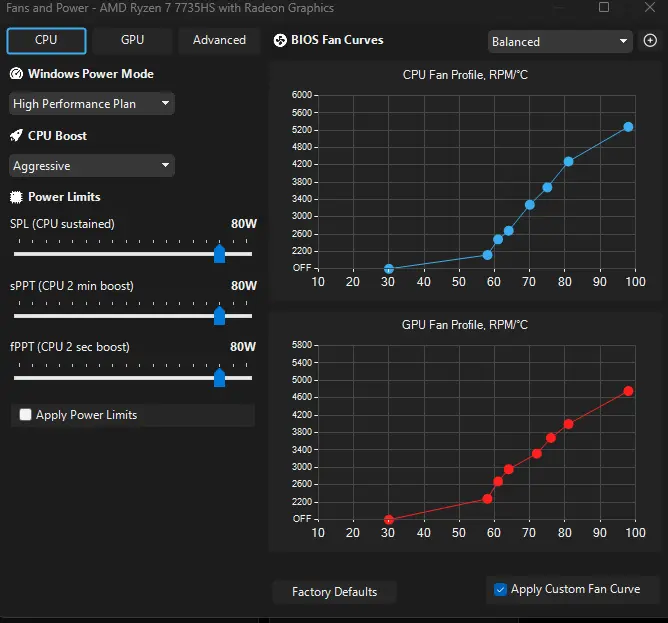This screenshot has width=668, height=623.
Task: Expand the Aggressive CPU Boost dropdown
Action: 92,165
